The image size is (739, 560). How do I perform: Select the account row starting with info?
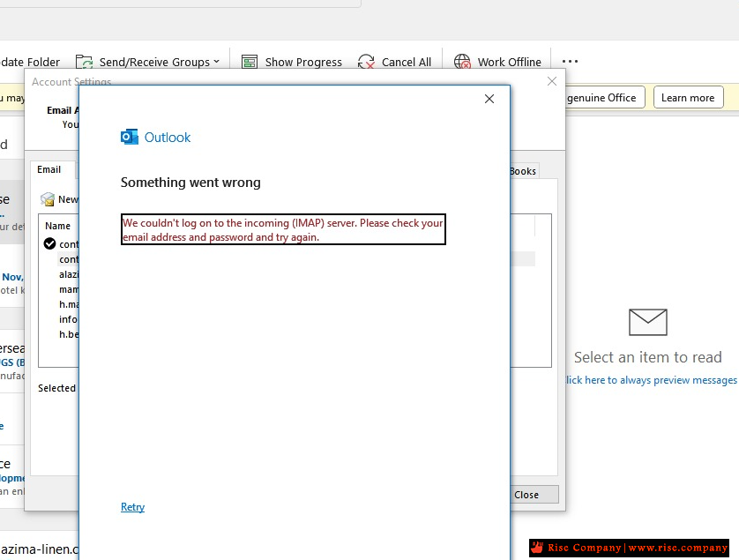click(69, 319)
